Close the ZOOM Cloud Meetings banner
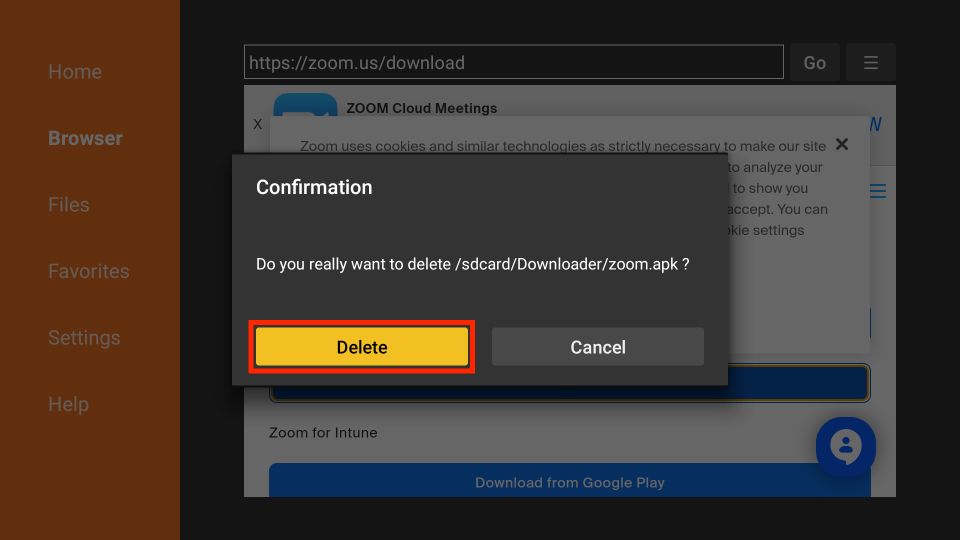The width and height of the screenshot is (960, 540). [x=258, y=124]
